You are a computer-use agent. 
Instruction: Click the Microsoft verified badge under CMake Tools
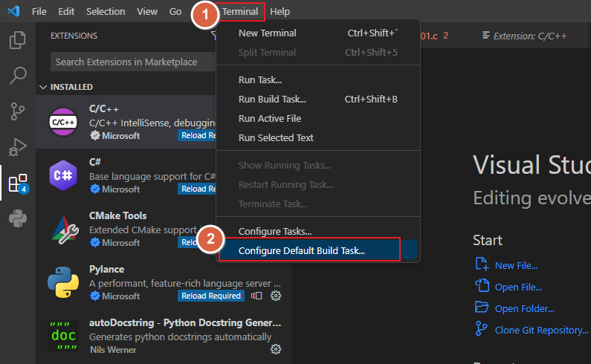point(95,242)
